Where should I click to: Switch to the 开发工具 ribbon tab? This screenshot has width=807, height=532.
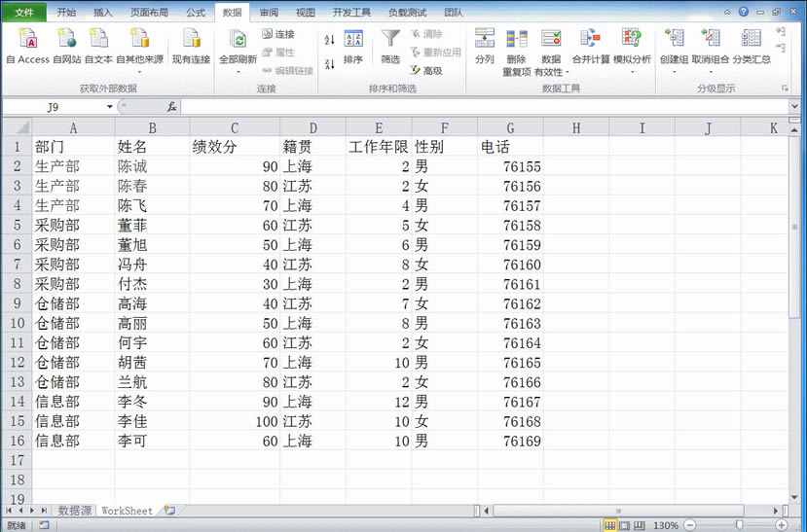click(351, 13)
